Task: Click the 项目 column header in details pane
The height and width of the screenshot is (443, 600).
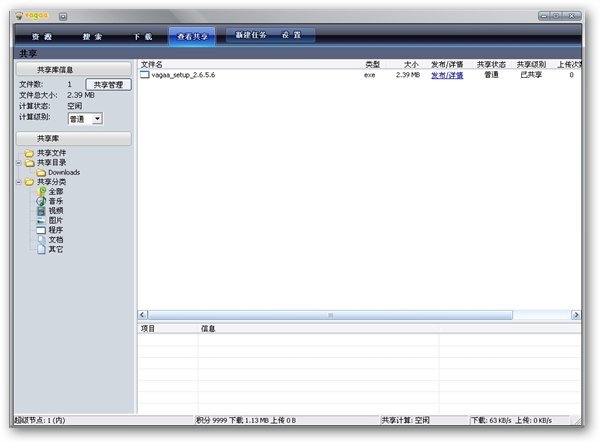Action: [148, 328]
